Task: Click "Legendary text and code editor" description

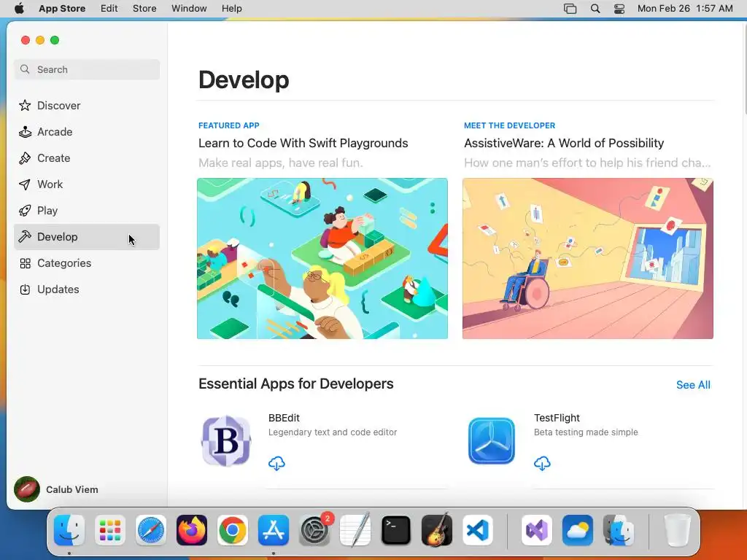Action: click(x=333, y=432)
